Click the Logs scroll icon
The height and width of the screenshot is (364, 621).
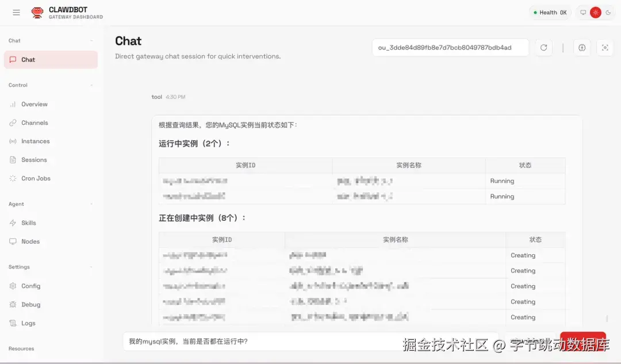(x=13, y=323)
